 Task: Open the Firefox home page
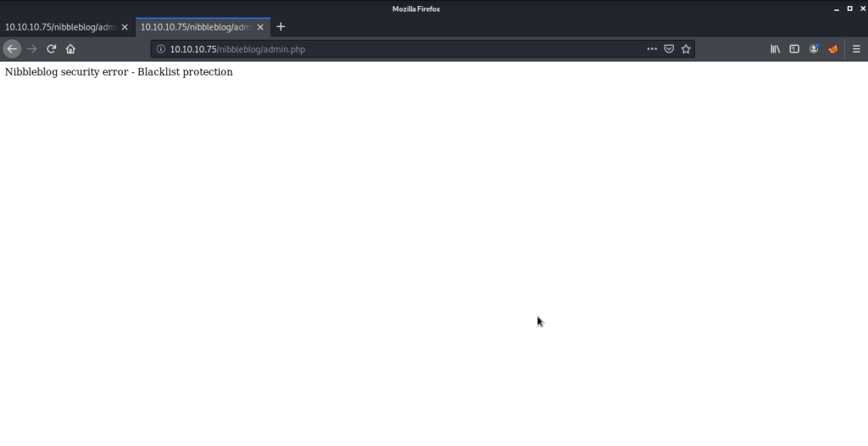point(70,49)
